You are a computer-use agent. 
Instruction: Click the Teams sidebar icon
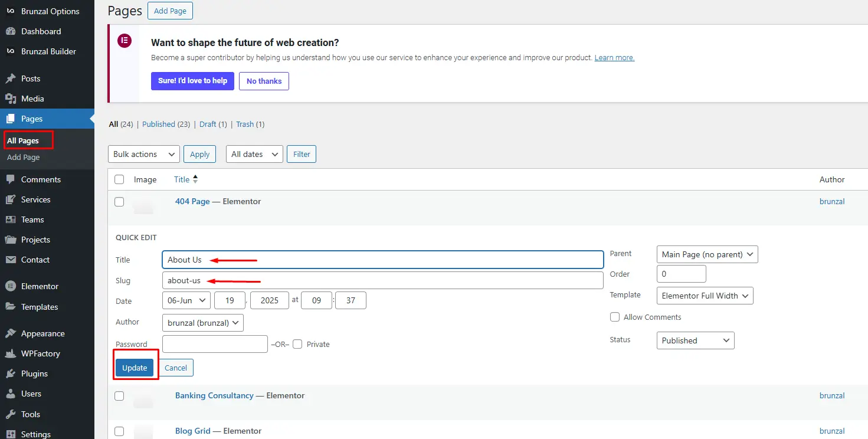[x=10, y=219]
